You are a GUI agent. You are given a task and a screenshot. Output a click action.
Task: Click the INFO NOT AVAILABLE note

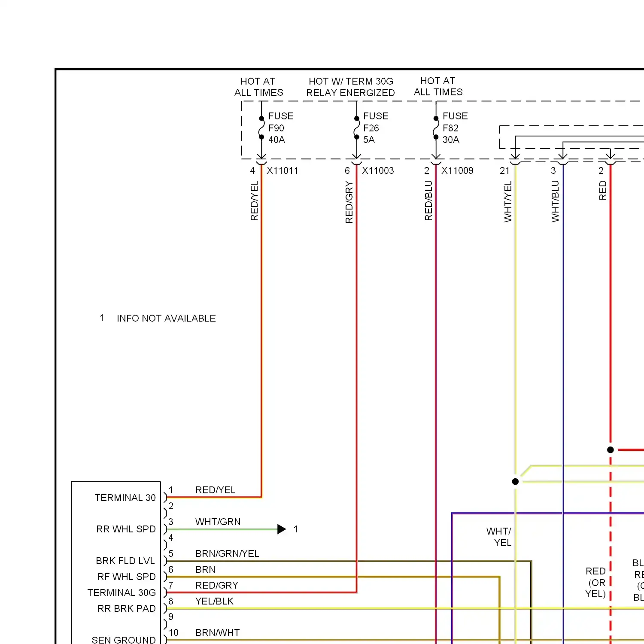coord(166,318)
